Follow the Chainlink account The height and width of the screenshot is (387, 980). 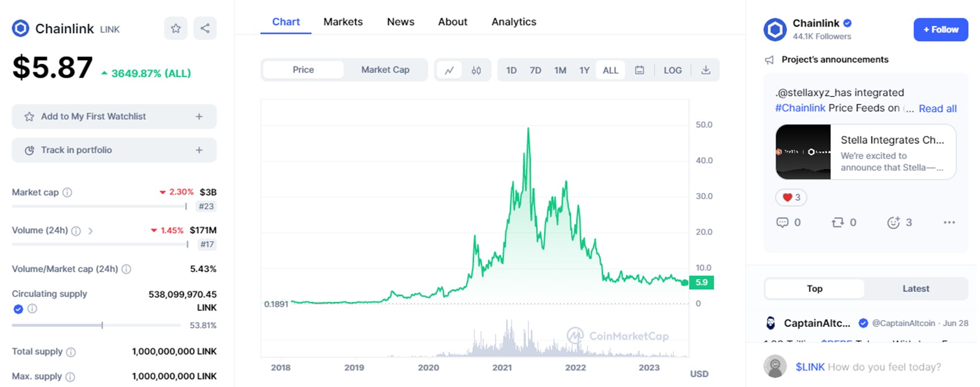[x=940, y=30]
